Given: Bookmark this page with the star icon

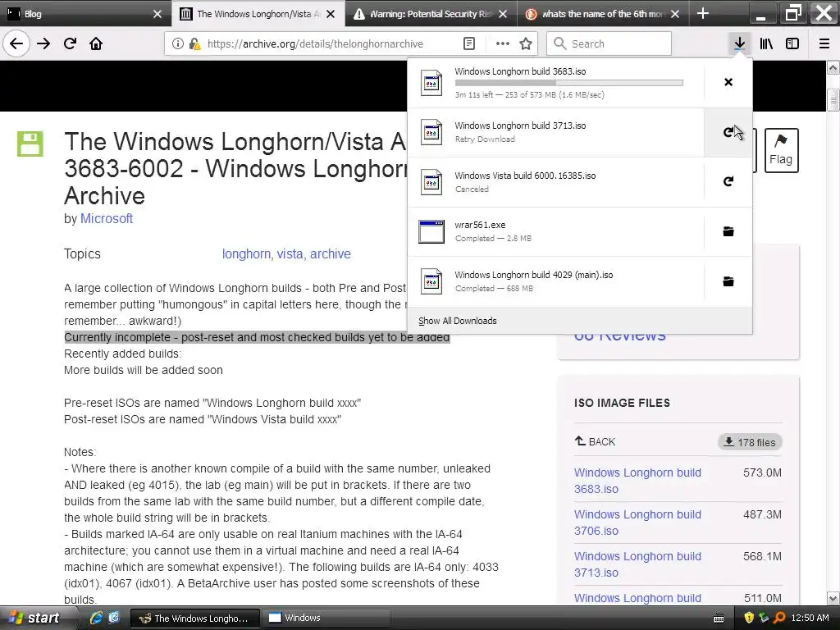Looking at the screenshot, I should 526,44.
